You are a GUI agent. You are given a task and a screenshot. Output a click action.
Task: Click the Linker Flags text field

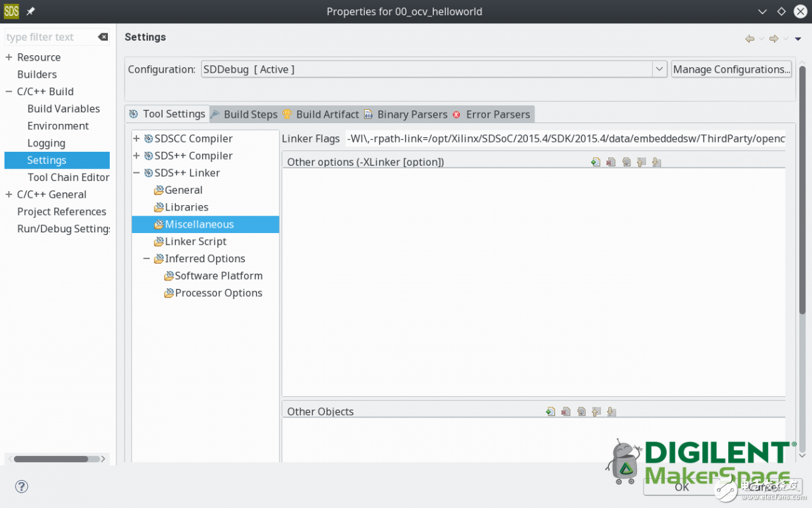(x=566, y=139)
